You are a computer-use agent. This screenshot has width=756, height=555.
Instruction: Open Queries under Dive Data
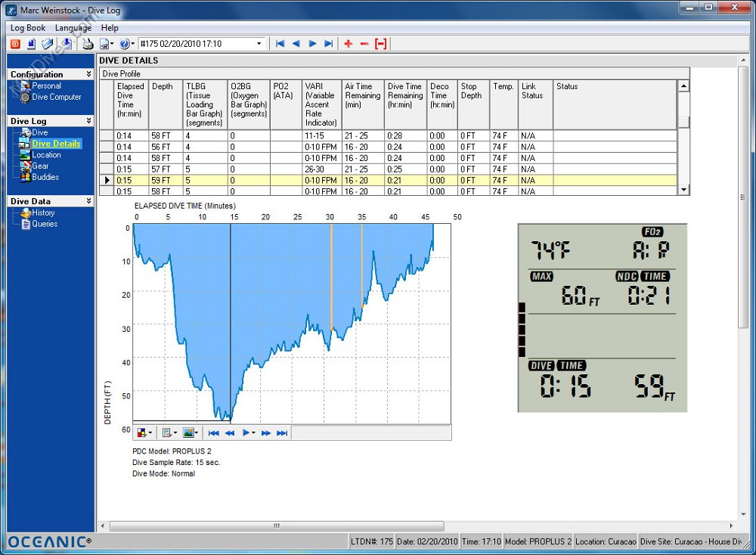[x=45, y=224]
